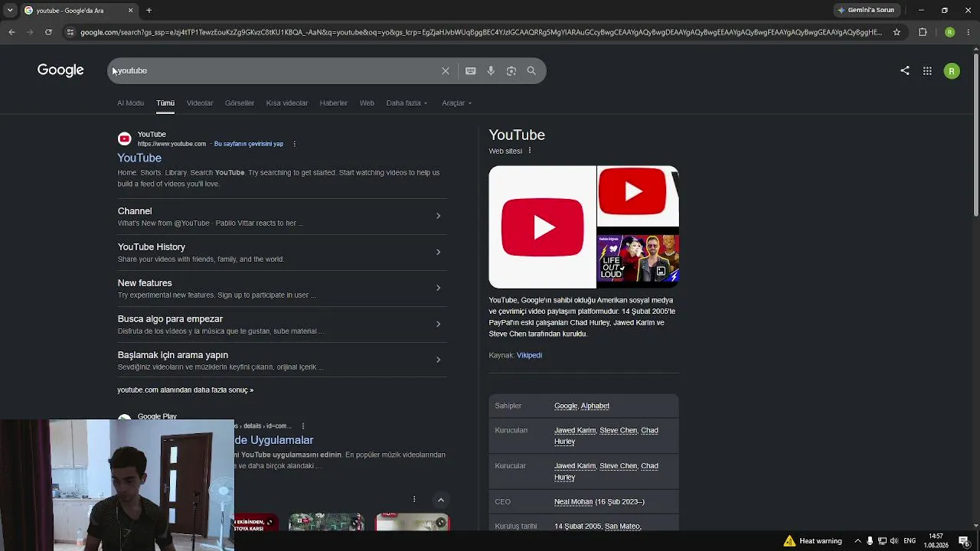980x551 pixels.
Task: Open the Chrome three-dot menu
Action: coord(968,32)
